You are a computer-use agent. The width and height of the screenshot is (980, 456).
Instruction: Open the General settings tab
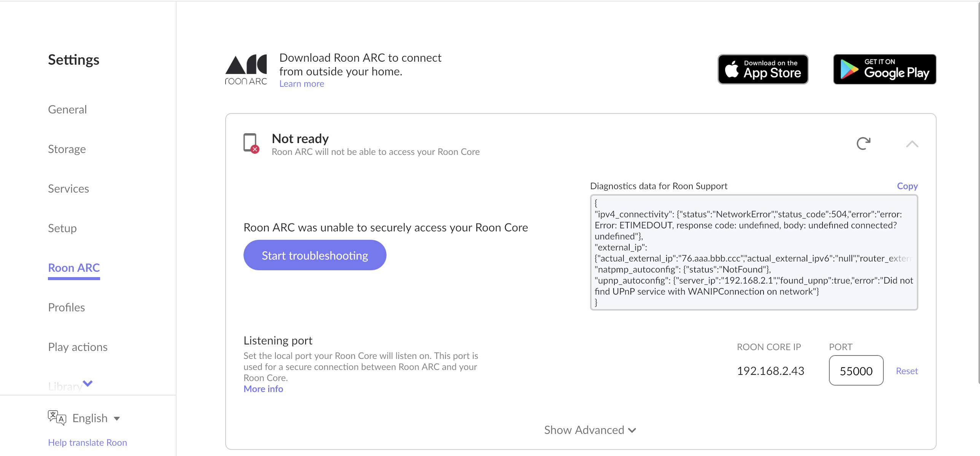pyautogui.click(x=67, y=110)
